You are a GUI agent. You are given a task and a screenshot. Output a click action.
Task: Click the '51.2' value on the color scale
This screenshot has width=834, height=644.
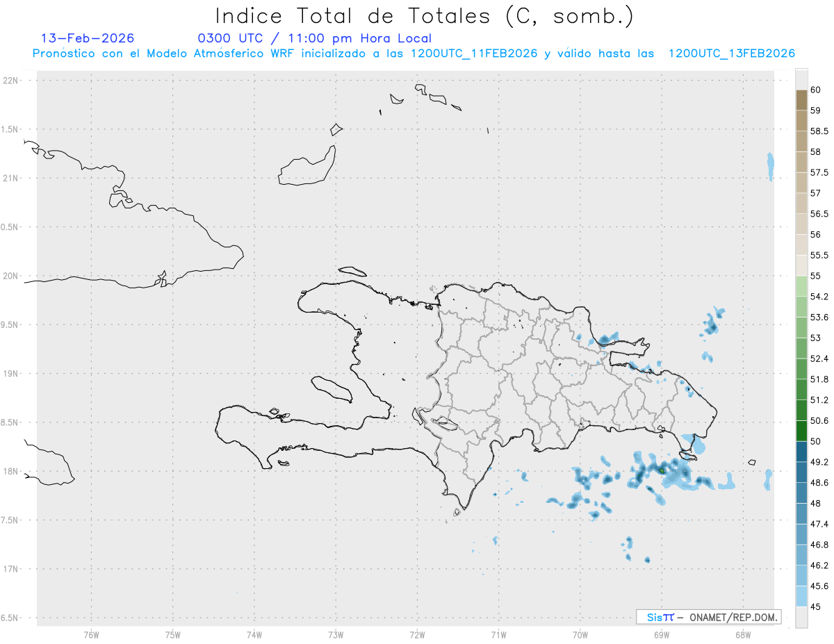point(820,400)
